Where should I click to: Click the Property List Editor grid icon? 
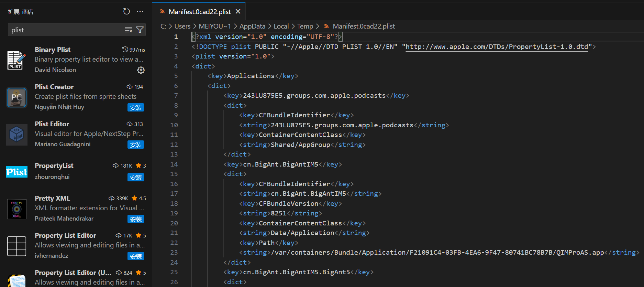(16, 246)
